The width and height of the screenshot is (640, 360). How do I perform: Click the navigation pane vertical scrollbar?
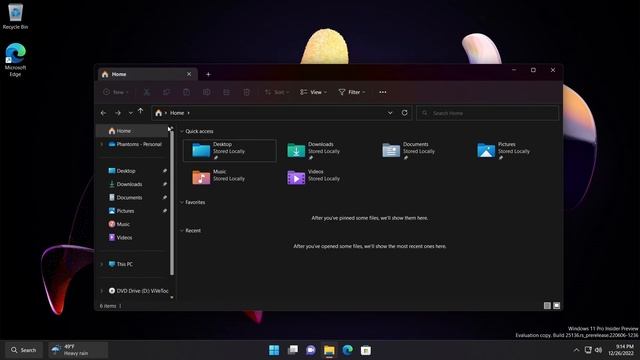(x=172, y=202)
